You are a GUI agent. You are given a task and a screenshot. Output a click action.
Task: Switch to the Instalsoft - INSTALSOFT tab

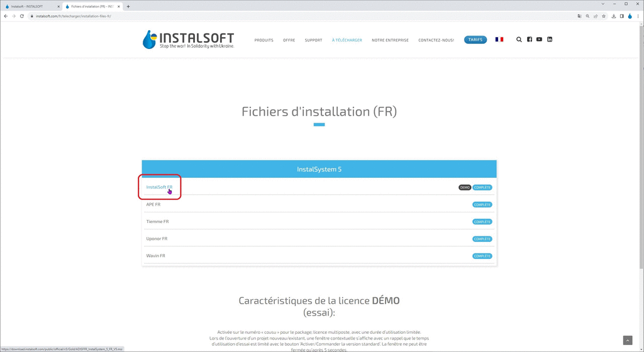32,6
